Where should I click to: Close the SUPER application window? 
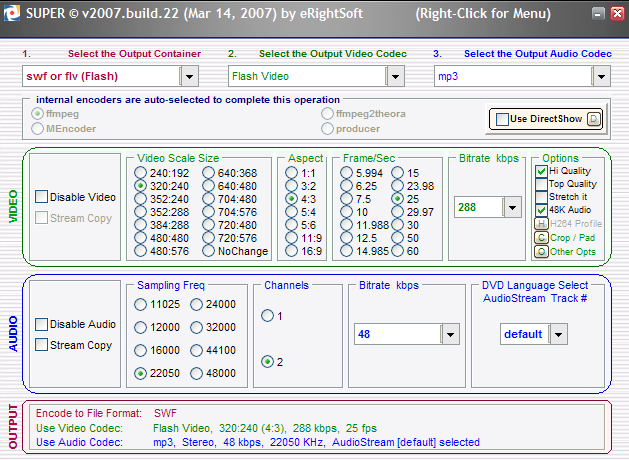pos(615,14)
